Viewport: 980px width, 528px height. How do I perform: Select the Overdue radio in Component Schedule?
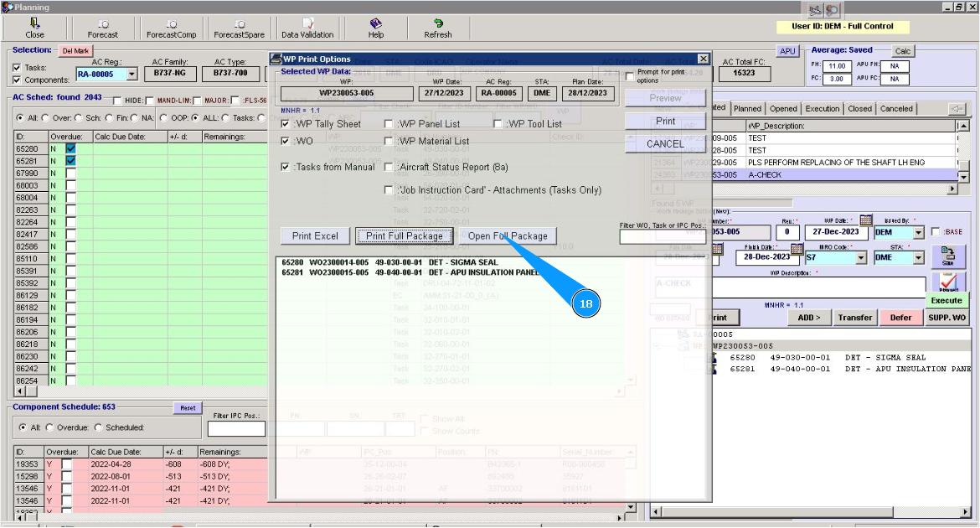[x=49, y=427]
